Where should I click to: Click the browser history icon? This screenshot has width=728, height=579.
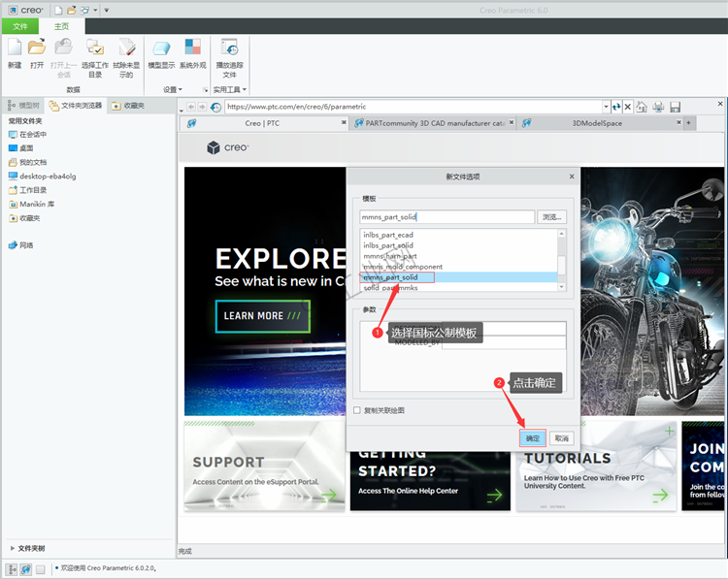pos(215,108)
